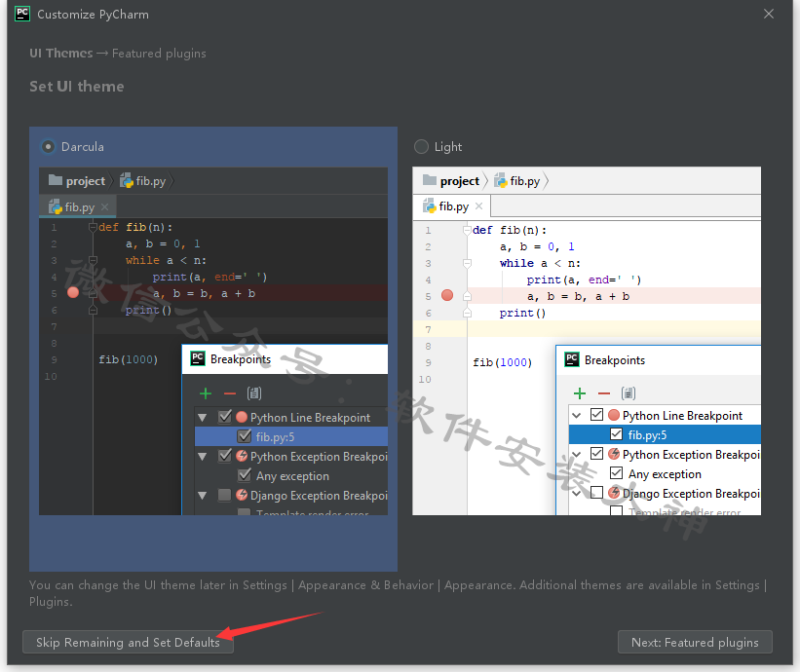Toggle Any exception checkbox in Light preview
The width and height of the screenshot is (800, 672).
click(x=617, y=472)
